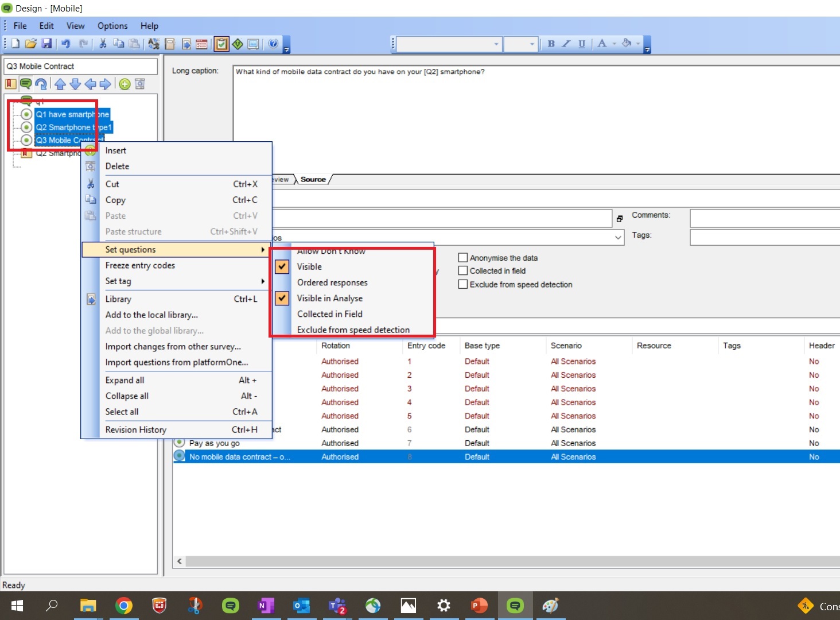
Task: Click the page with blue arrow toolbar icon
Action: (x=186, y=44)
